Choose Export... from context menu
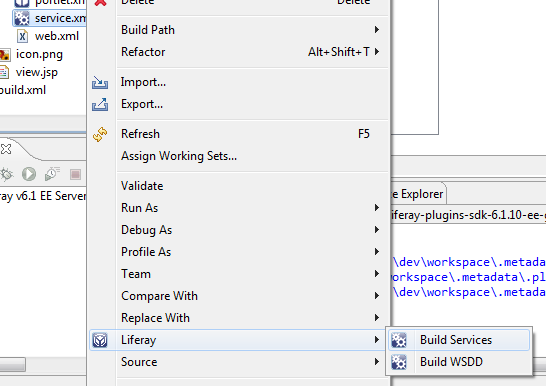 (x=239, y=104)
